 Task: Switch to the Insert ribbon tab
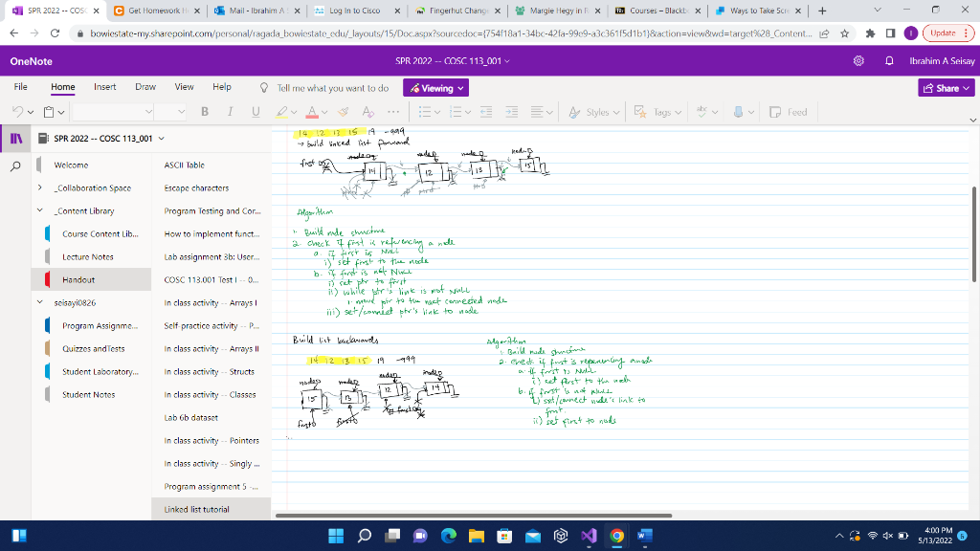click(103, 87)
